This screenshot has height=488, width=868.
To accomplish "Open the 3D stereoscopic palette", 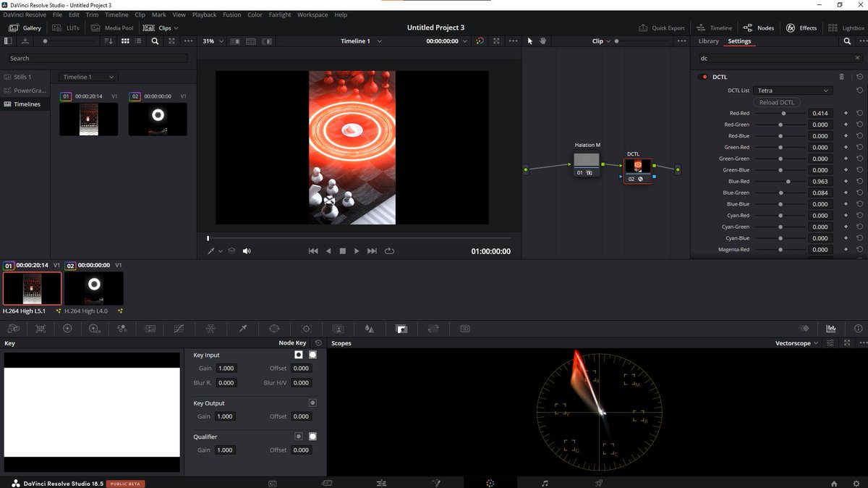I will pos(465,329).
